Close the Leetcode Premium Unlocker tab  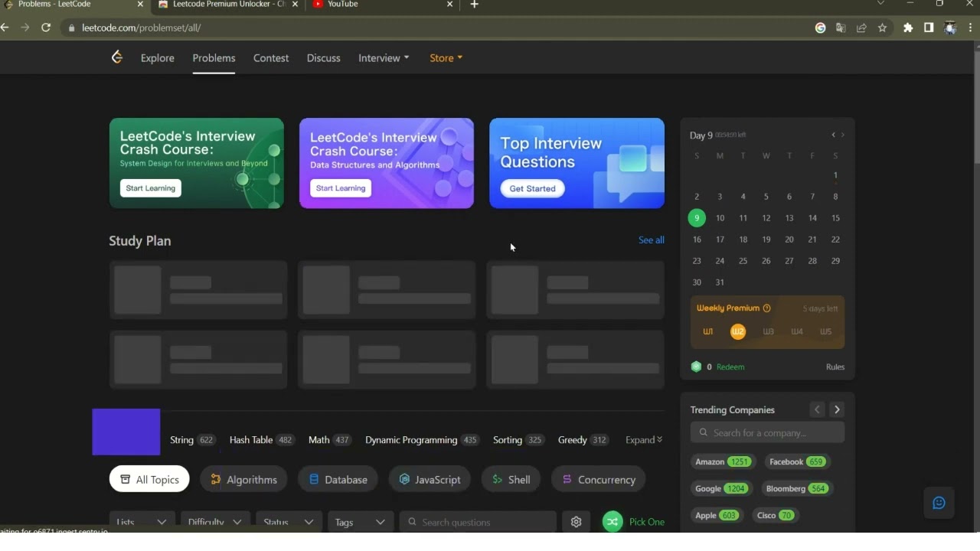(295, 5)
